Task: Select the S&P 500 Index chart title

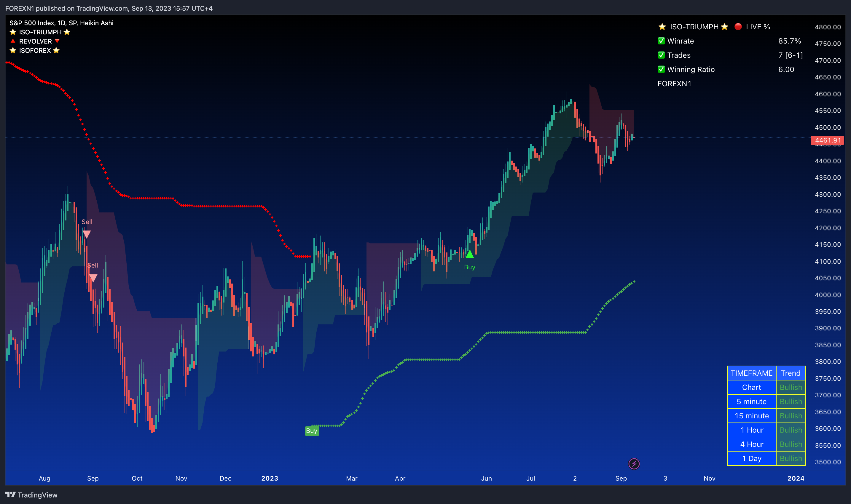Action: pyautogui.click(x=61, y=23)
